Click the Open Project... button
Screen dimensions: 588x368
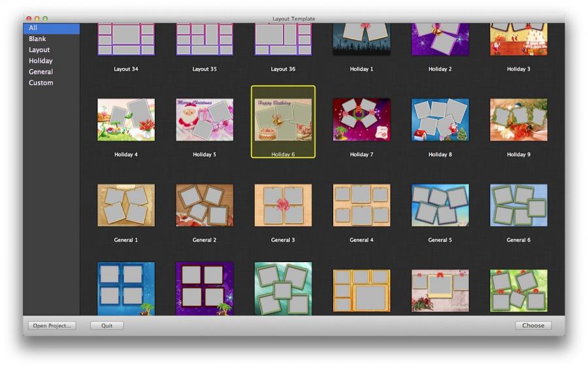click(52, 326)
